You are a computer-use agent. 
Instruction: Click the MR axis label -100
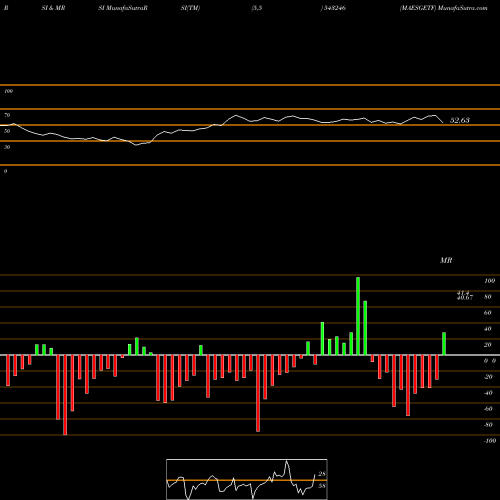pyautogui.click(x=490, y=441)
